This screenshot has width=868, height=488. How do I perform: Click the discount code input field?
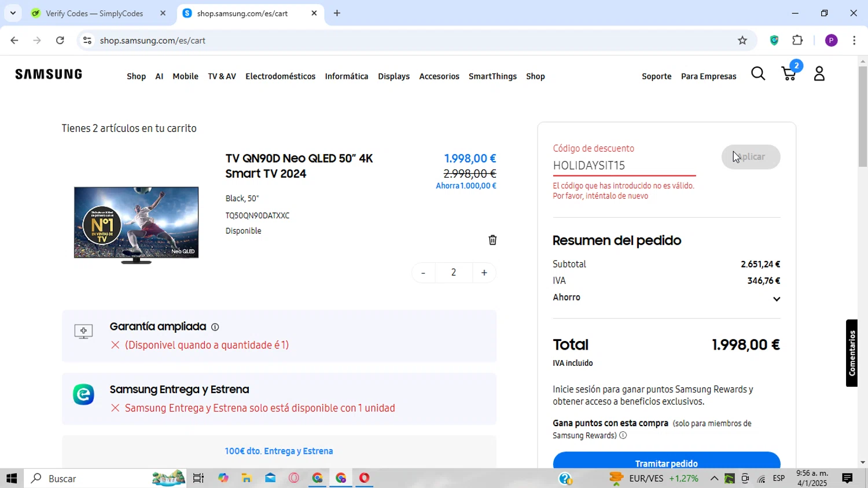(624, 166)
